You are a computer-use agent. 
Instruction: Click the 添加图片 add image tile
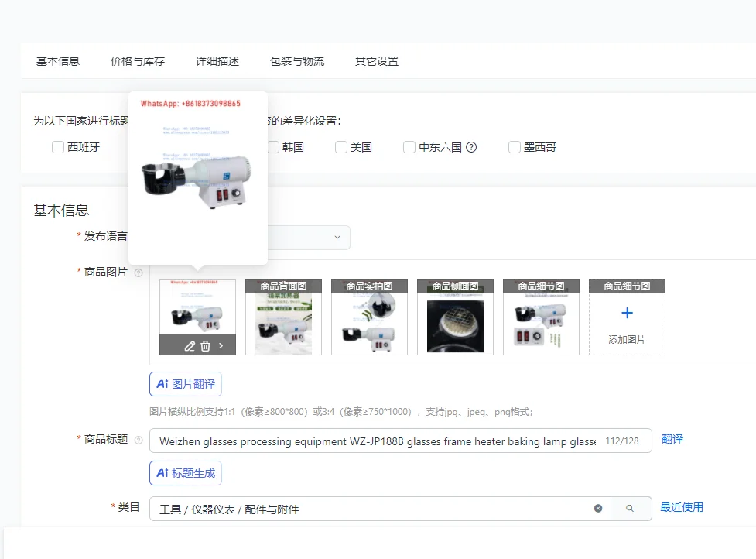click(627, 317)
